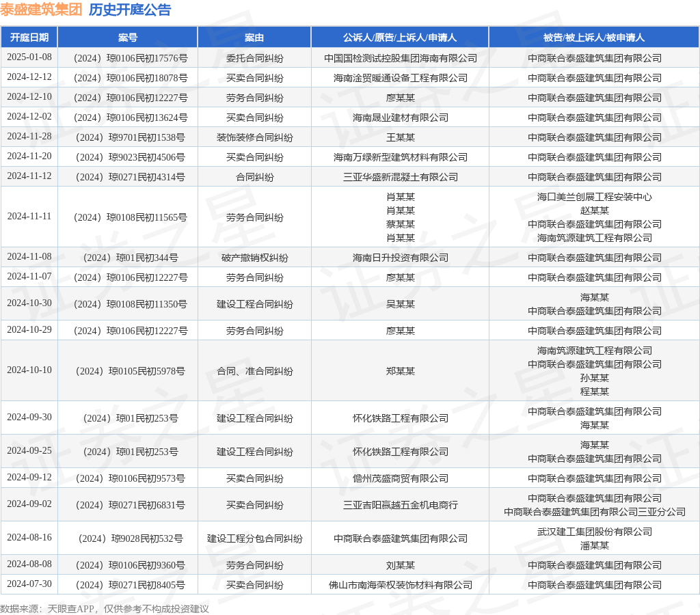
Task: Select case number (2024)琼0106民初17576号
Action: pyautogui.click(x=131, y=58)
